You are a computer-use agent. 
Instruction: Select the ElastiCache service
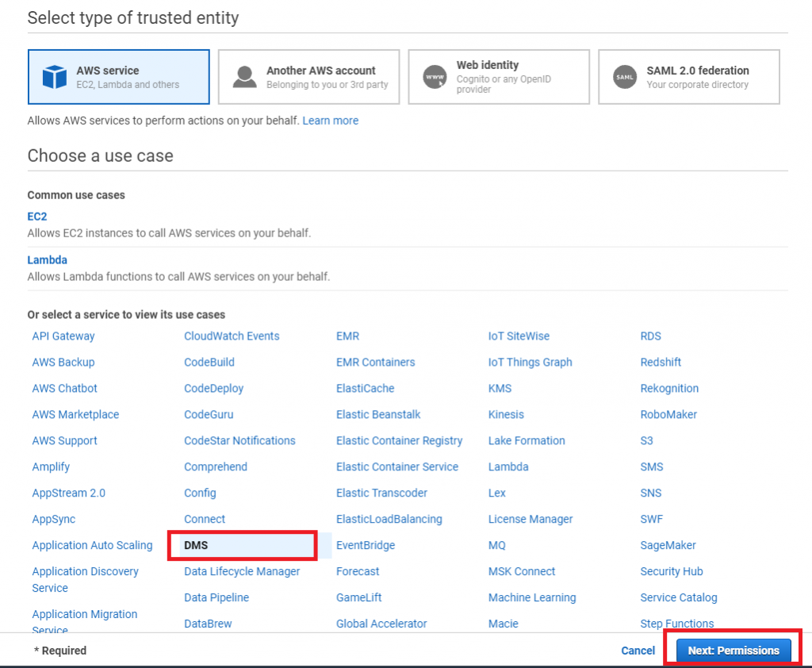365,388
